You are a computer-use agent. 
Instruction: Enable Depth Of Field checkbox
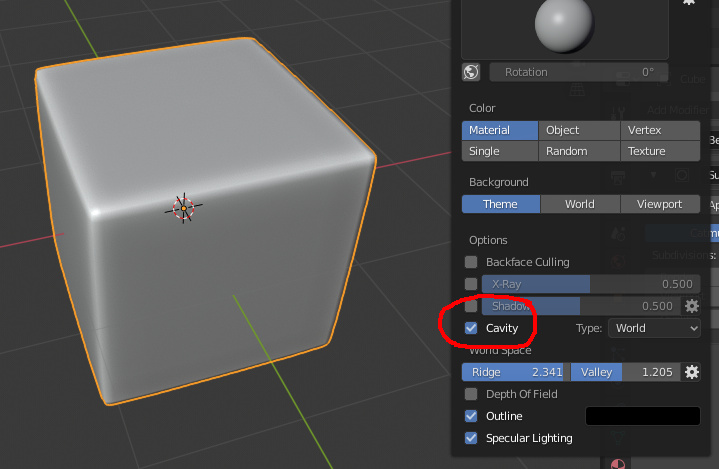coord(471,394)
